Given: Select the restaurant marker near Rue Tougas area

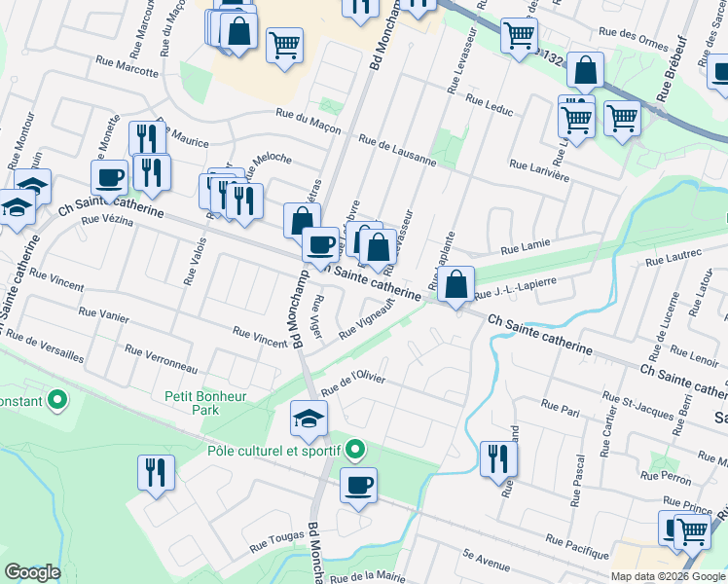Looking at the screenshot, I should [156, 474].
